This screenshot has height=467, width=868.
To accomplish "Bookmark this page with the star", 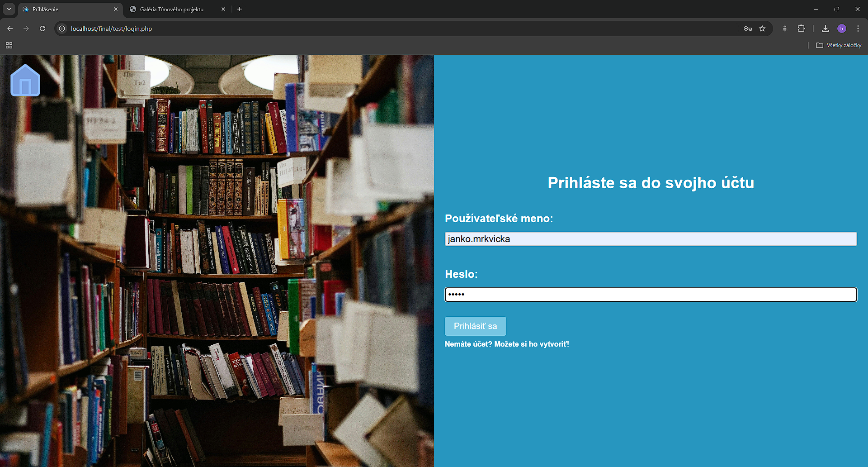I will [762, 29].
